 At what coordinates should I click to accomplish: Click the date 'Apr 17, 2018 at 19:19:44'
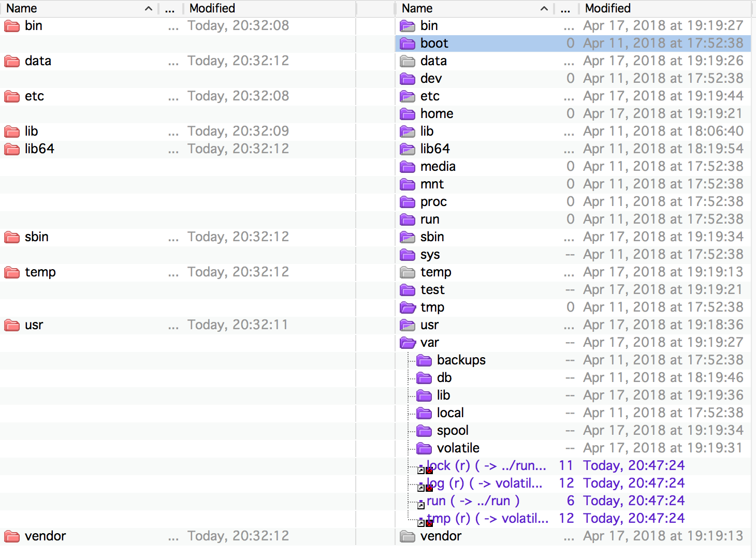(x=663, y=96)
